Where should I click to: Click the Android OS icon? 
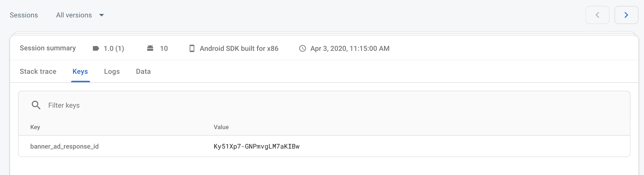(150, 48)
